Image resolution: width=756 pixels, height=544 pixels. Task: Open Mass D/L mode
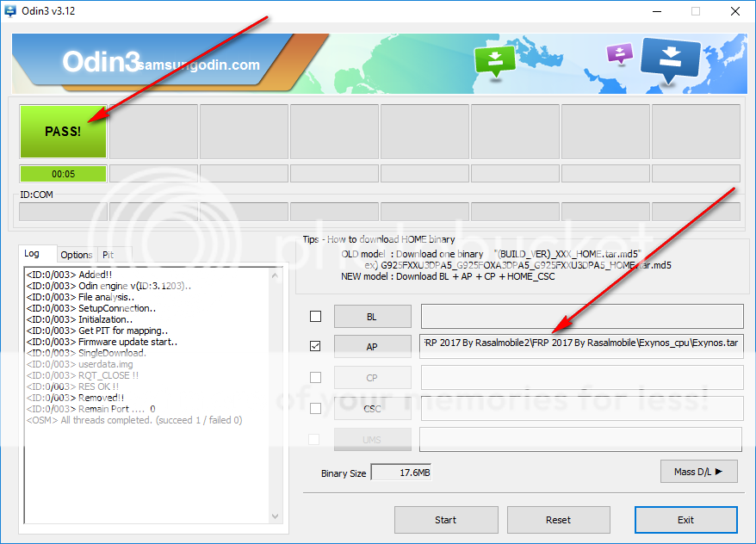tap(698, 472)
